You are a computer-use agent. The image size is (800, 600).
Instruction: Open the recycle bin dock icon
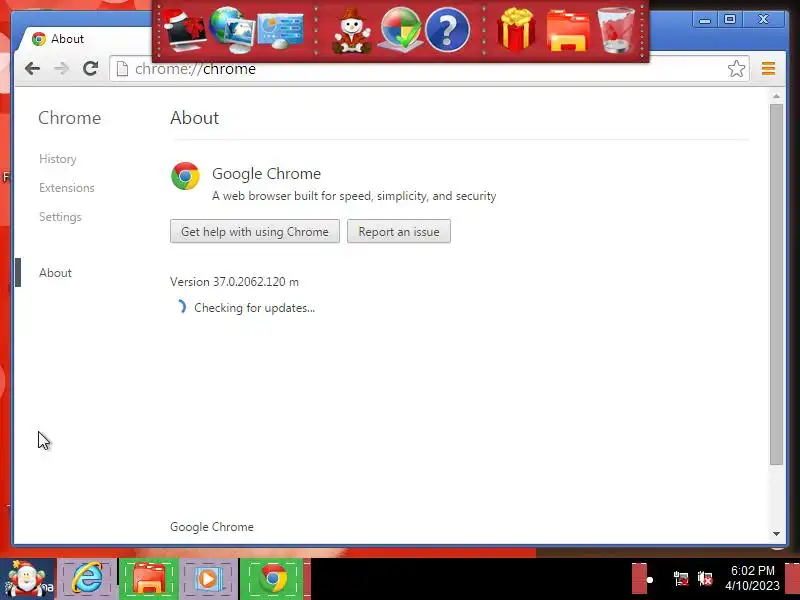[616, 30]
